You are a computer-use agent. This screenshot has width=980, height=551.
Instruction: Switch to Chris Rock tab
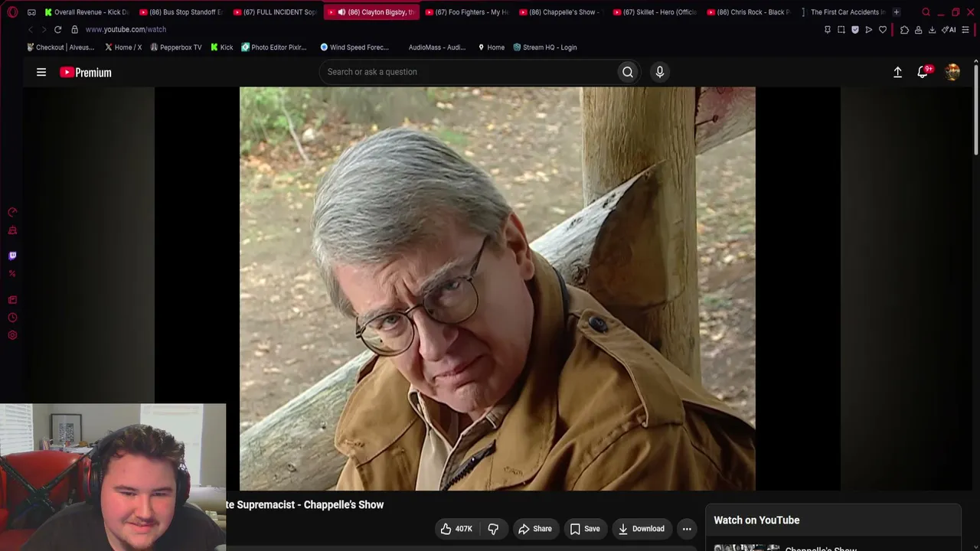point(750,12)
